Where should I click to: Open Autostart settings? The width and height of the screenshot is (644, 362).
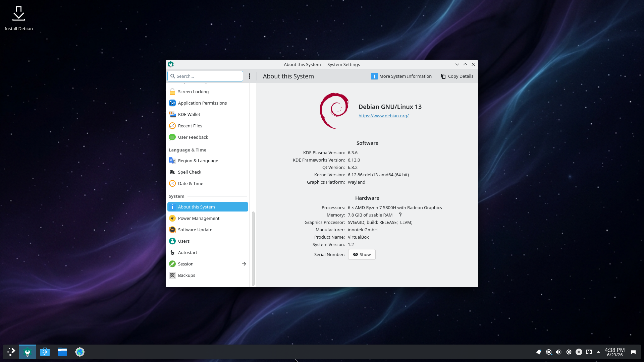208,252
